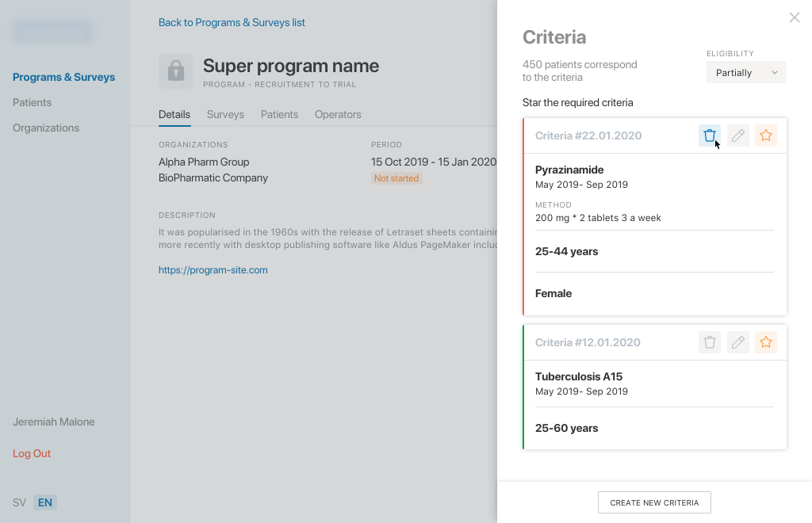This screenshot has height=523, width=812.
Task: Click Criteria #12.01.2020 header title
Action: click(x=588, y=342)
